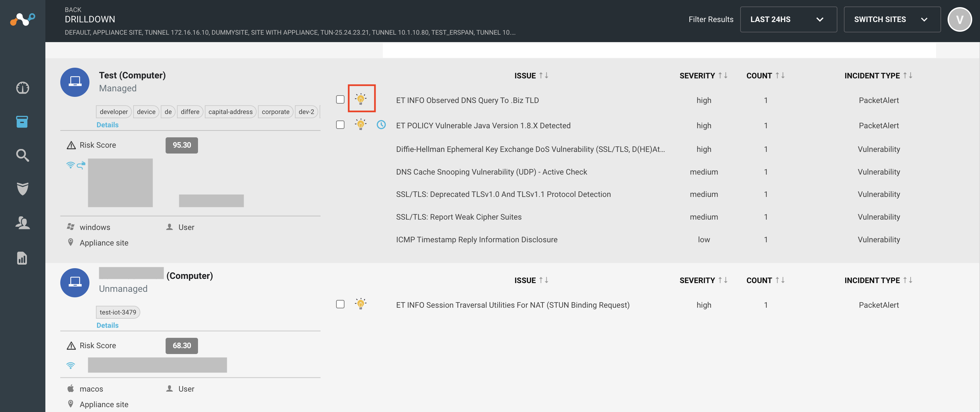Select the inventory box icon in sidebar
The height and width of the screenshot is (412, 980).
(x=22, y=122)
